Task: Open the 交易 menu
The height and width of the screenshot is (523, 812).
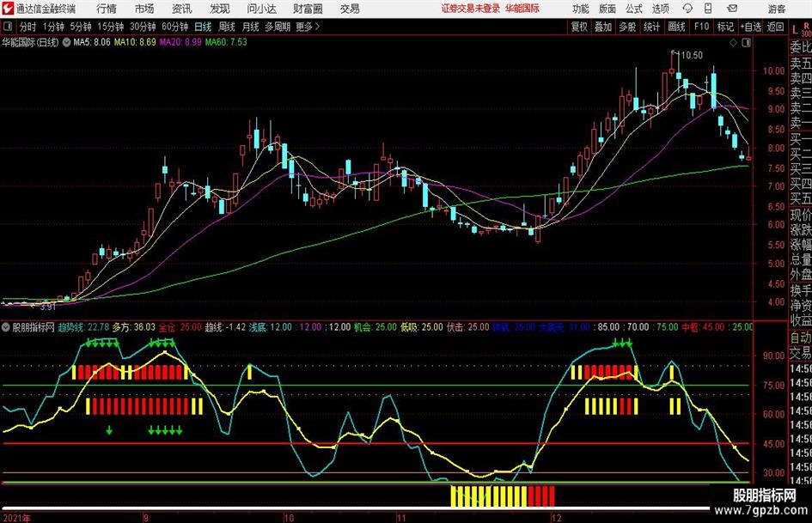Action: pos(350,9)
